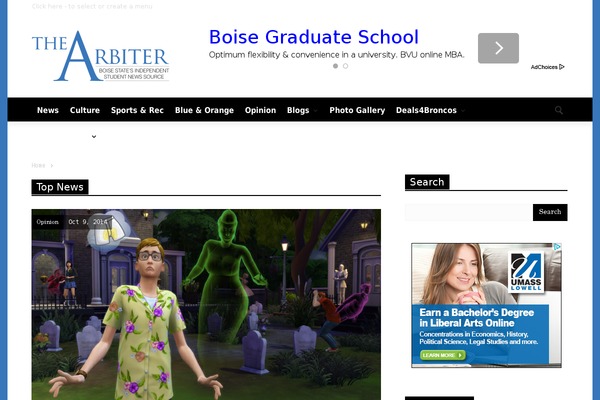Viewport: 600px width, 400px height.
Task: Open the News menu item
Action: [48, 110]
